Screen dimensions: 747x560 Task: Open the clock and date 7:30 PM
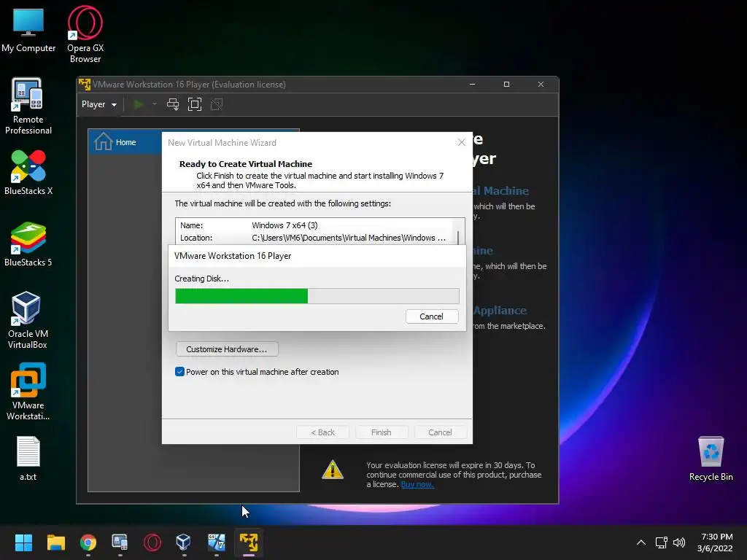(x=715, y=542)
